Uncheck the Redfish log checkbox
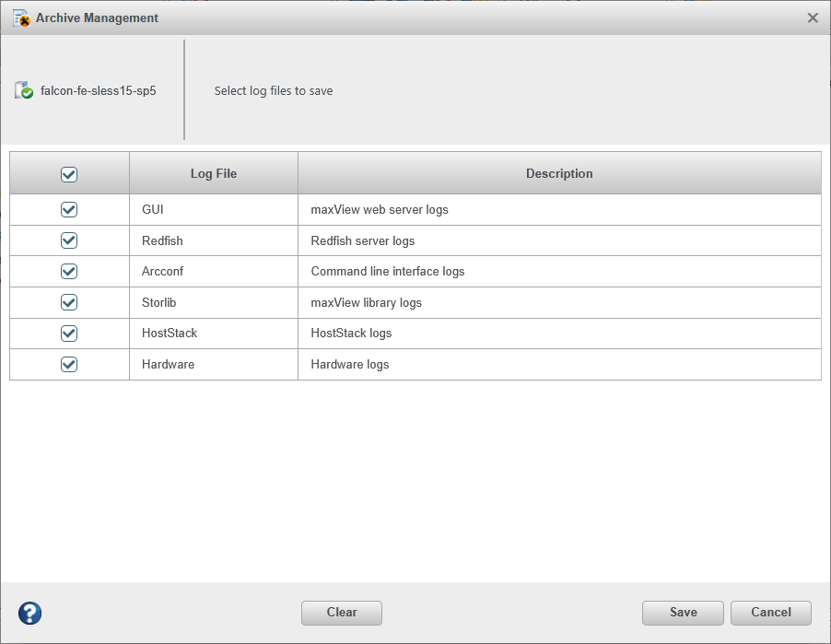This screenshot has height=644, width=831. click(x=69, y=240)
